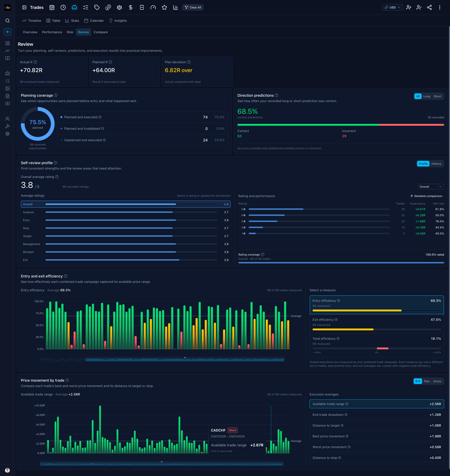Select End trade drawdown excursion average
The height and width of the screenshot is (476, 450).
(x=377, y=415)
